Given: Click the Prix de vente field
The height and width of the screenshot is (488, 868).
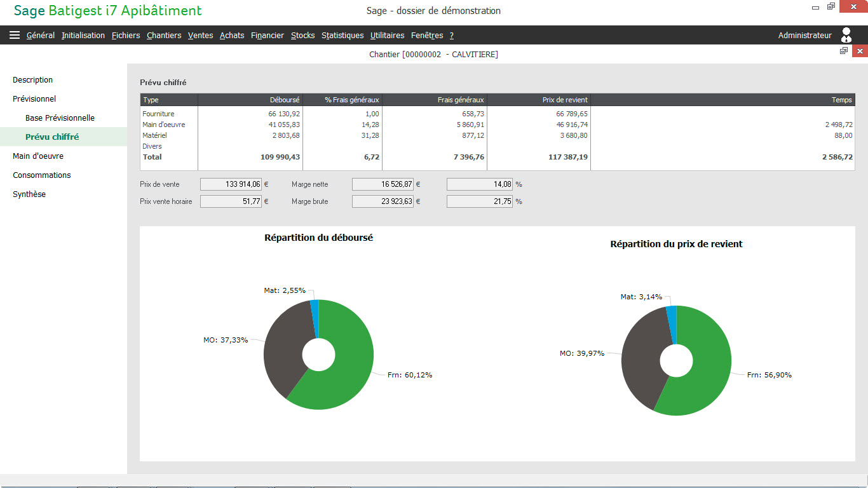Looking at the screenshot, I should tap(231, 184).
